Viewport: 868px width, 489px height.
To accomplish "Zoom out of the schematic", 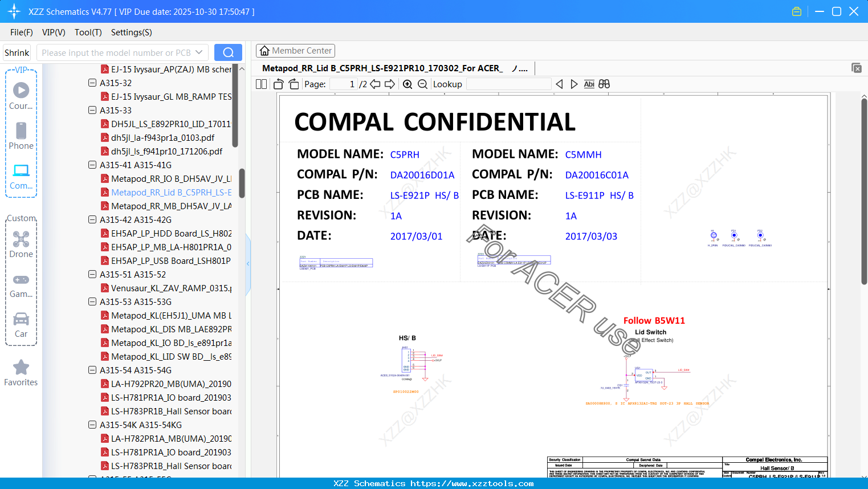I will click(422, 84).
